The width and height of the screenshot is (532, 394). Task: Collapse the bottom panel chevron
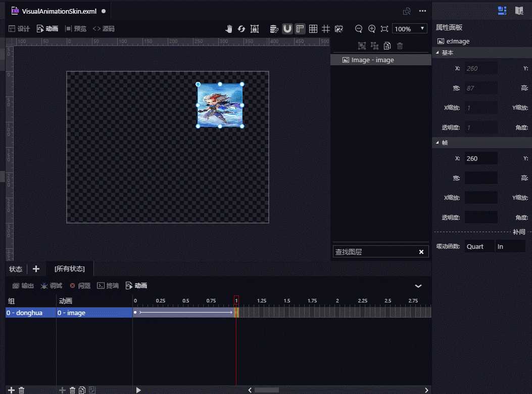tap(418, 286)
